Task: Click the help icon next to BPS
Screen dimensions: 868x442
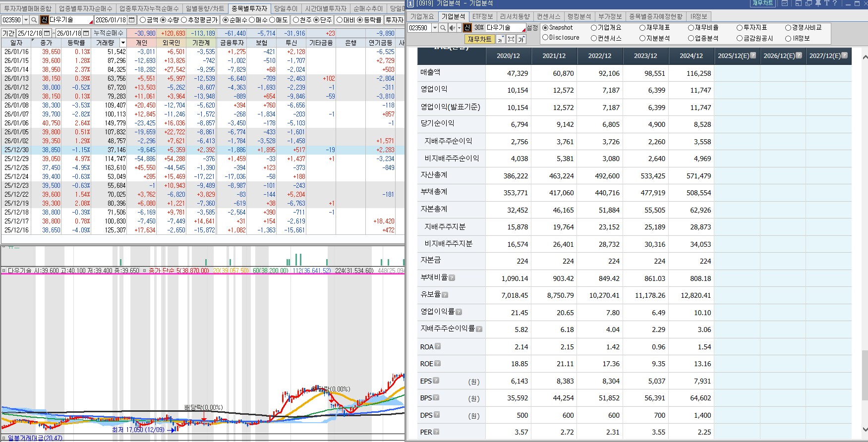Action: [436, 397]
